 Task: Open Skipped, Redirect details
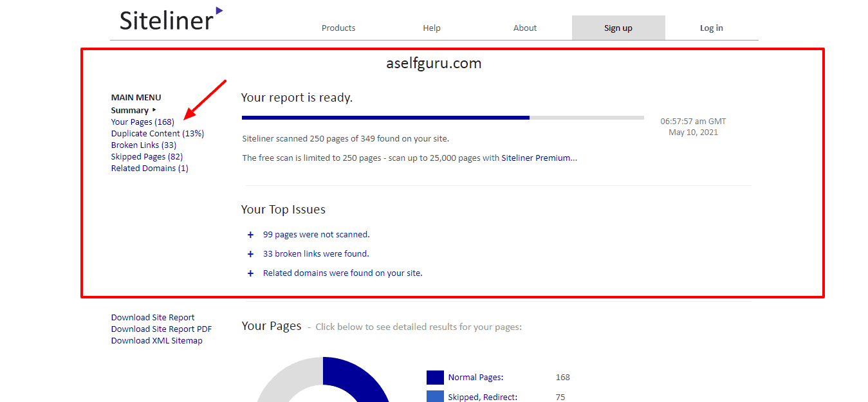pyautogui.click(x=483, y=397)
